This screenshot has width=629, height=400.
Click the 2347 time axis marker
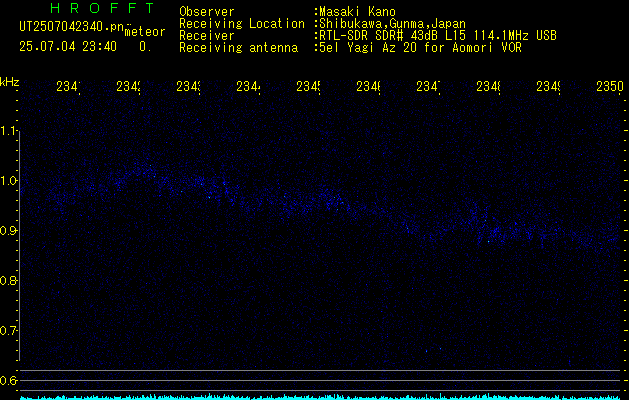tap(428, 86)
